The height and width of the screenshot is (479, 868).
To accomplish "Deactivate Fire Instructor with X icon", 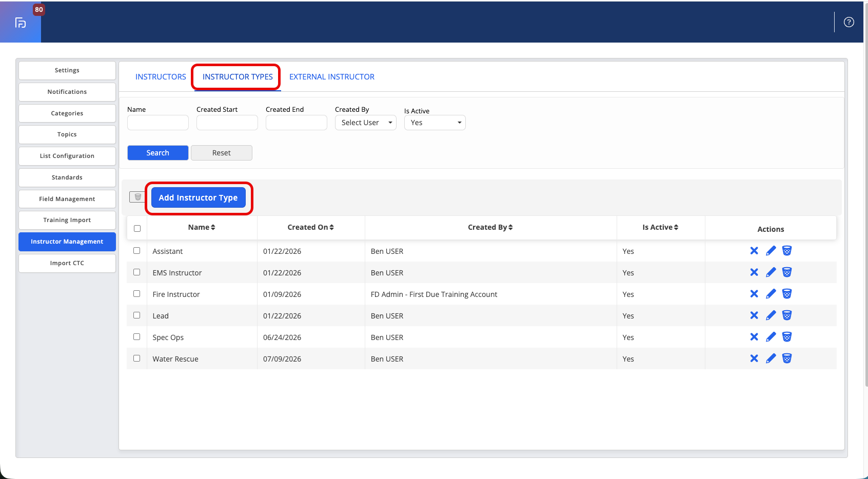I will [754, 294].
